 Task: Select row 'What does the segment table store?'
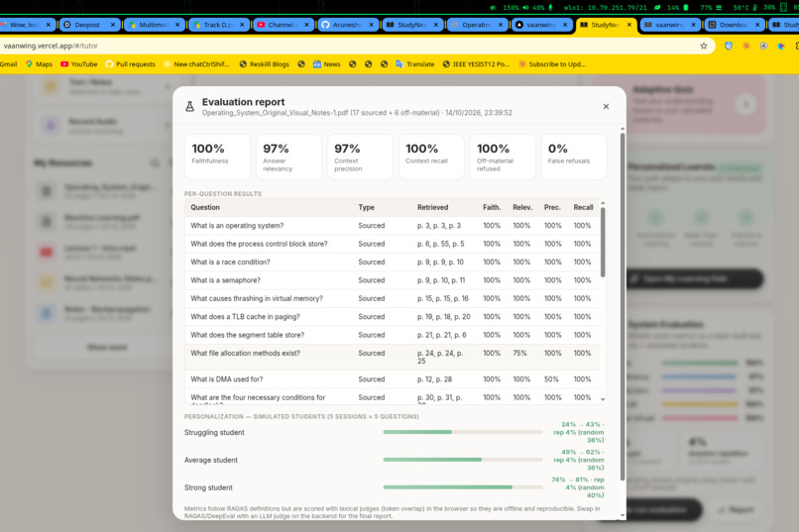coord(392,335)
